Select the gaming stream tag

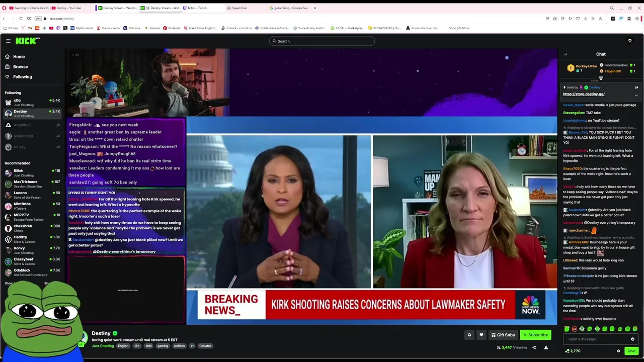pos(163,346)
